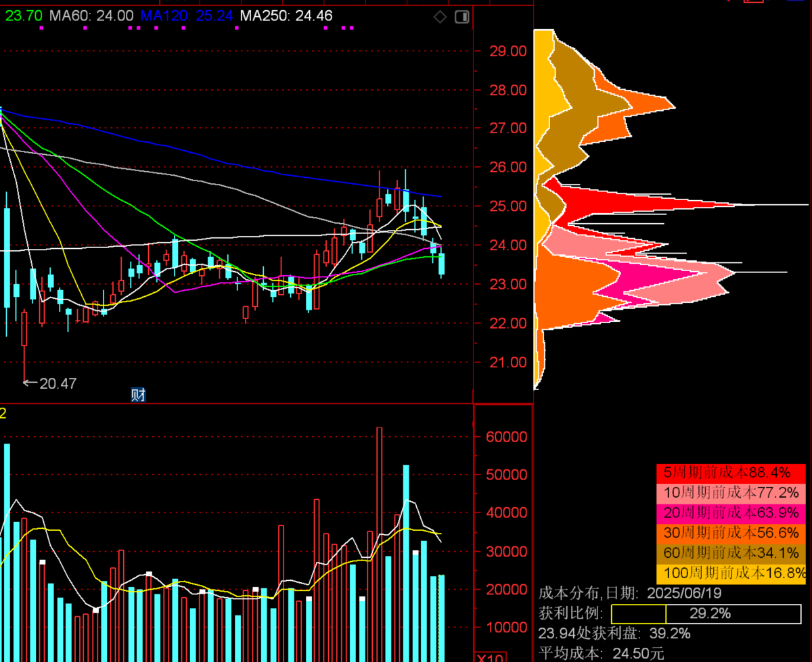This screenshot has width=812, height=662.
Task: Click the 27.00 price axis label
Action: [508, 128]
